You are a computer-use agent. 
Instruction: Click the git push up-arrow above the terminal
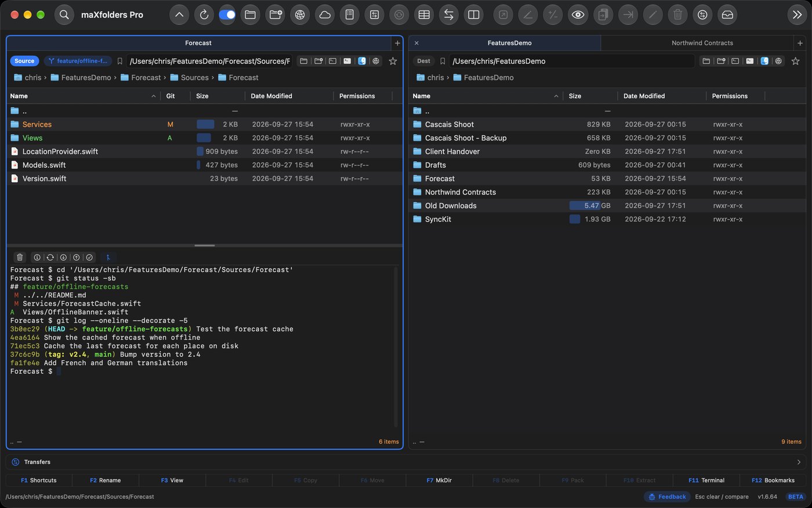(77, 257)
